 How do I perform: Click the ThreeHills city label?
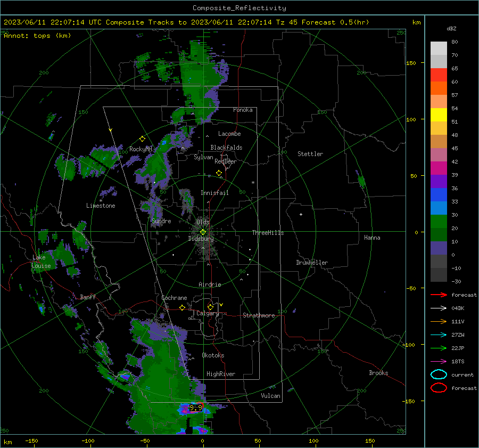click(x=268, y=233)
